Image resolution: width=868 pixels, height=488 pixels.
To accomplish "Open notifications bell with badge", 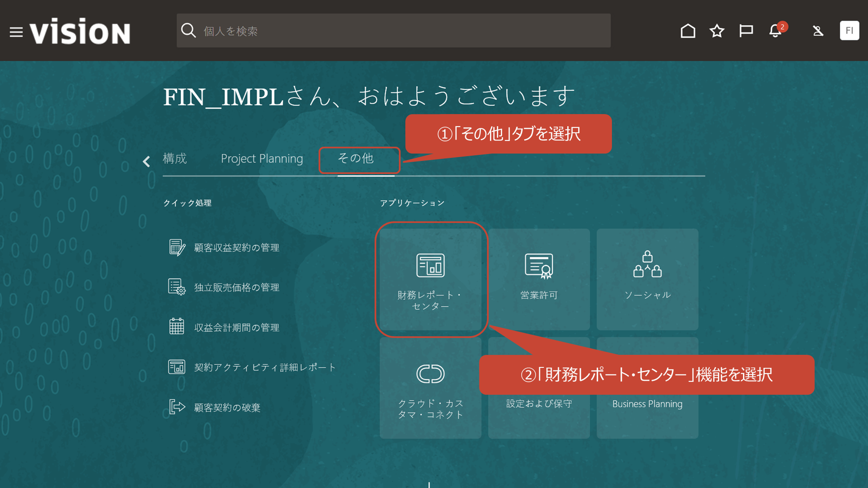I will (776, 31).
